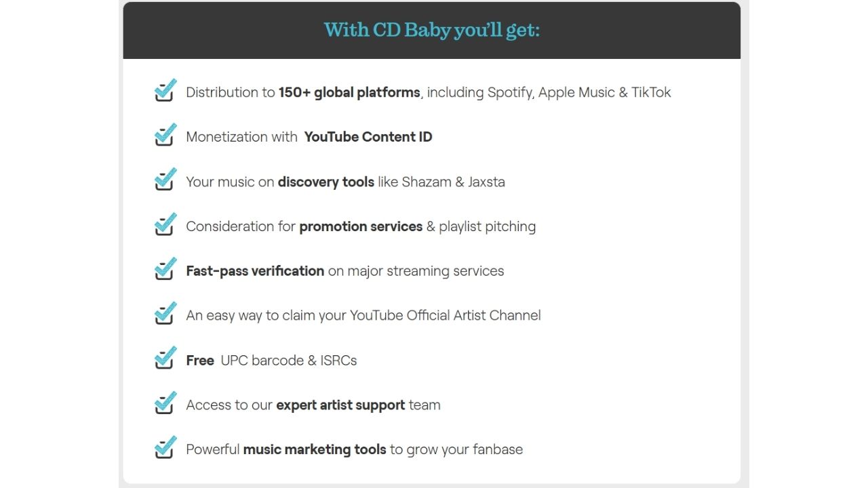Click the checkmark beside discovery tools line
868x488 pixels.
[165, 180]
